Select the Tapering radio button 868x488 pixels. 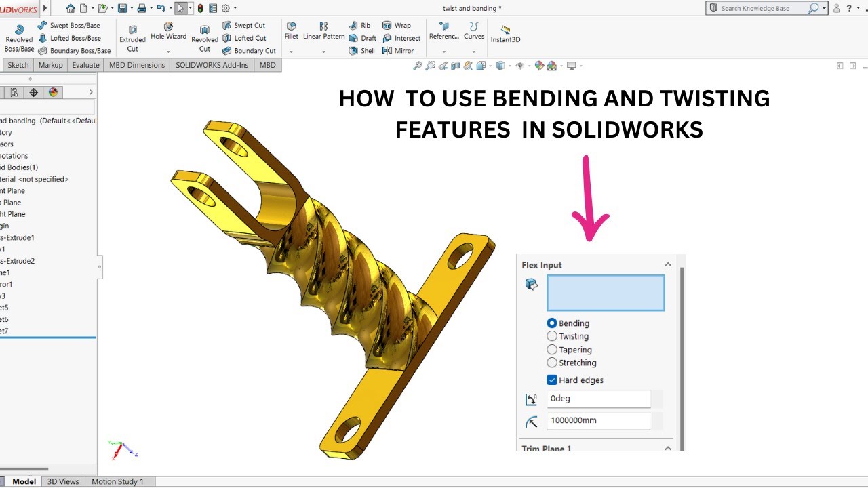tap(552, 350)
